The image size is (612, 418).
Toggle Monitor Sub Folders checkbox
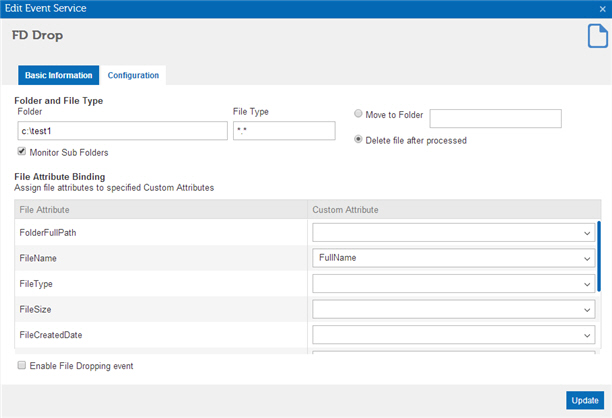(22, 151)
